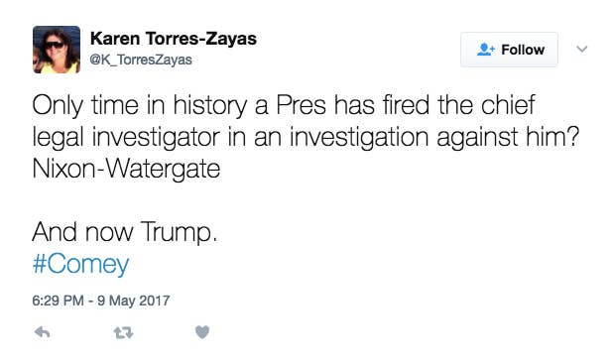Click the "Nixon-Watergate" line of the tweet
This screenshot has width=611, height=364.
(126, 169)
